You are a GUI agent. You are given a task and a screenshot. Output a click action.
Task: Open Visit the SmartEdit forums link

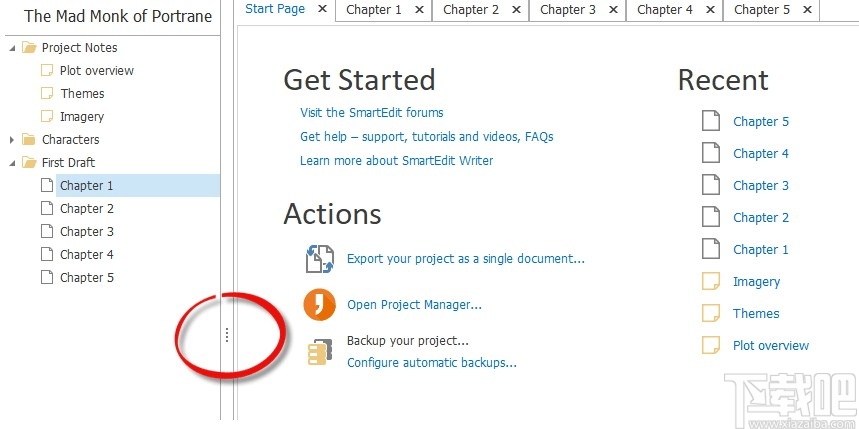pyautogui.click(x=371, y=113)
